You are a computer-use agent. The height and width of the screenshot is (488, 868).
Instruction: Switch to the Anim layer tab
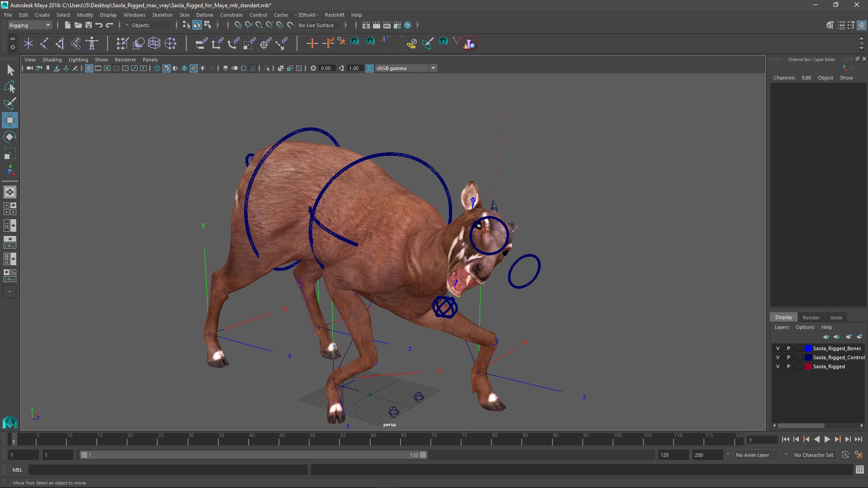836,318
